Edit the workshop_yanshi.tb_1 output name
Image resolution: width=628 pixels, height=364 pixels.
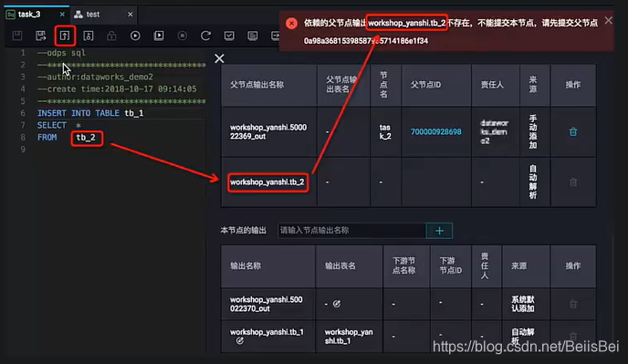(x=239, y=341)
